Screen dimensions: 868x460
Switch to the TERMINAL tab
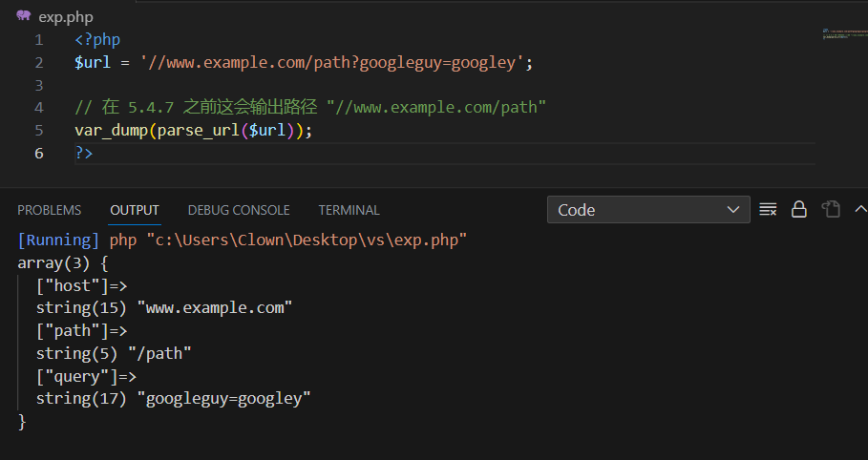click(x=349, y=210)
